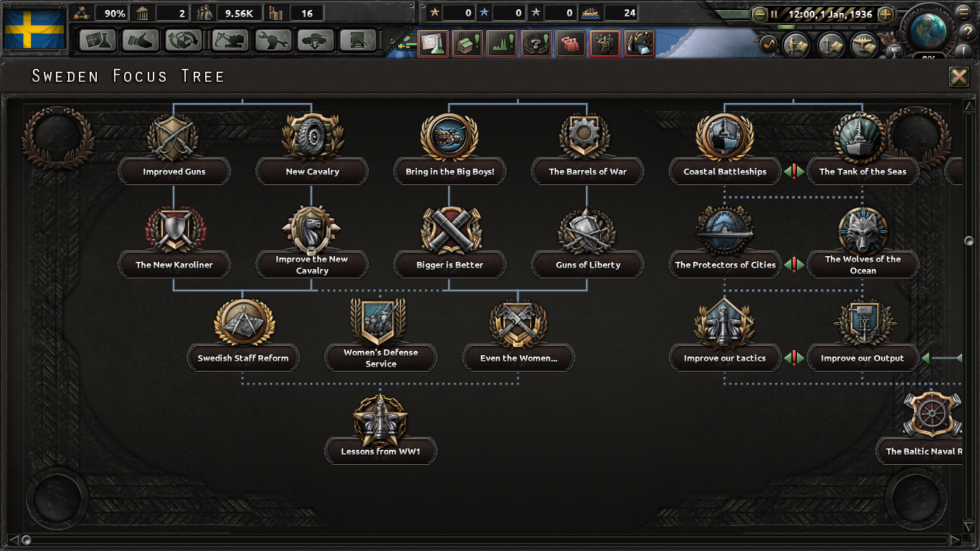The image size is (980, 551).
Task: Increase game speed with the plus button
Action: [x=886, y=14]
